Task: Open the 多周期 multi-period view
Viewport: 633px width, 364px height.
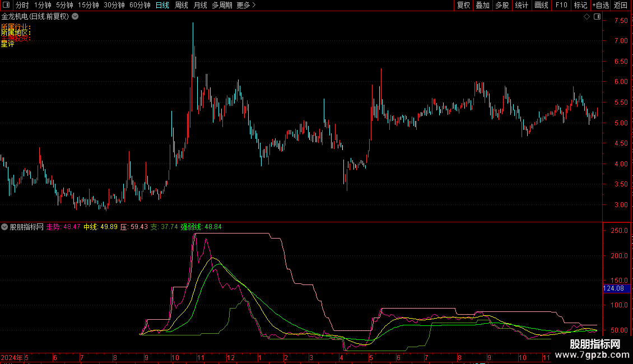Action: coord(222,5)
